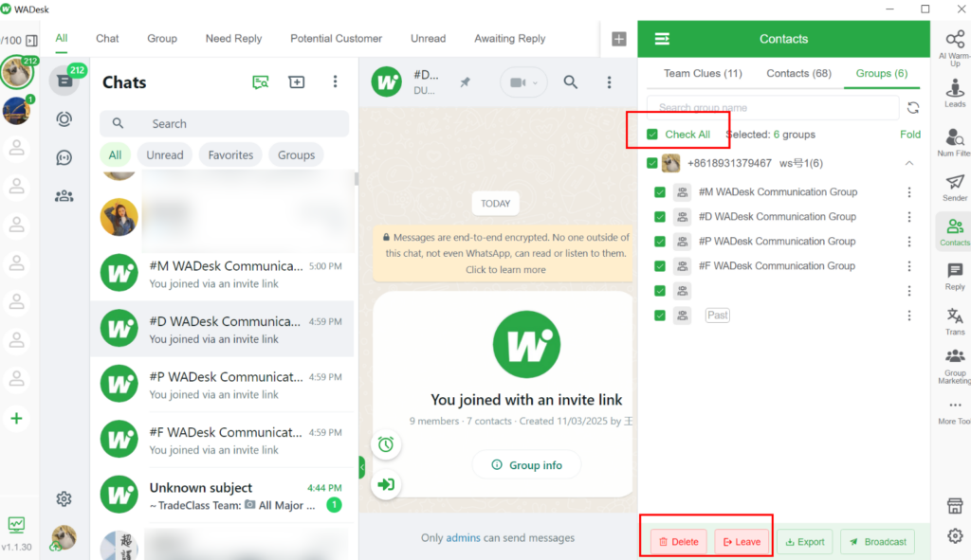
Task: Open the Channels icon
Action: 64,158
